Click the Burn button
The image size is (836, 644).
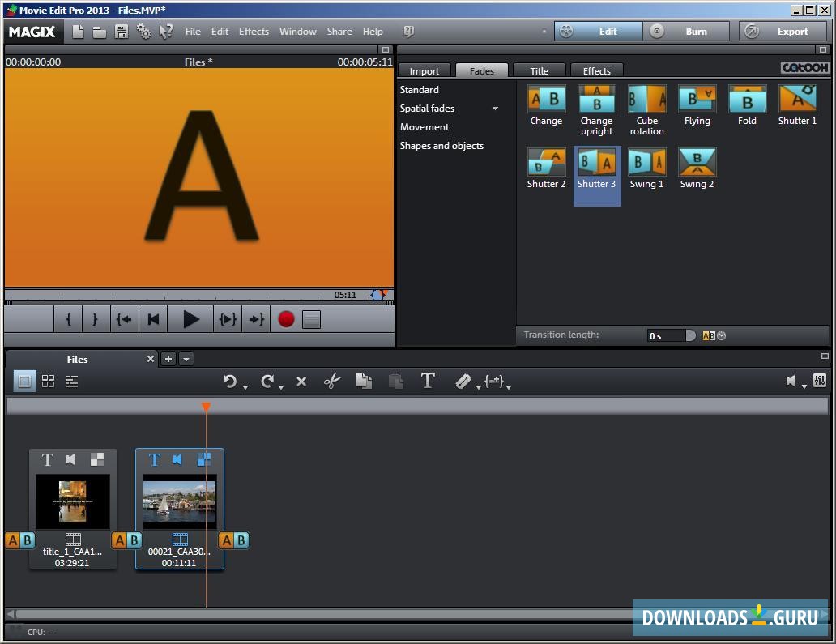click(x=687, y=32)
